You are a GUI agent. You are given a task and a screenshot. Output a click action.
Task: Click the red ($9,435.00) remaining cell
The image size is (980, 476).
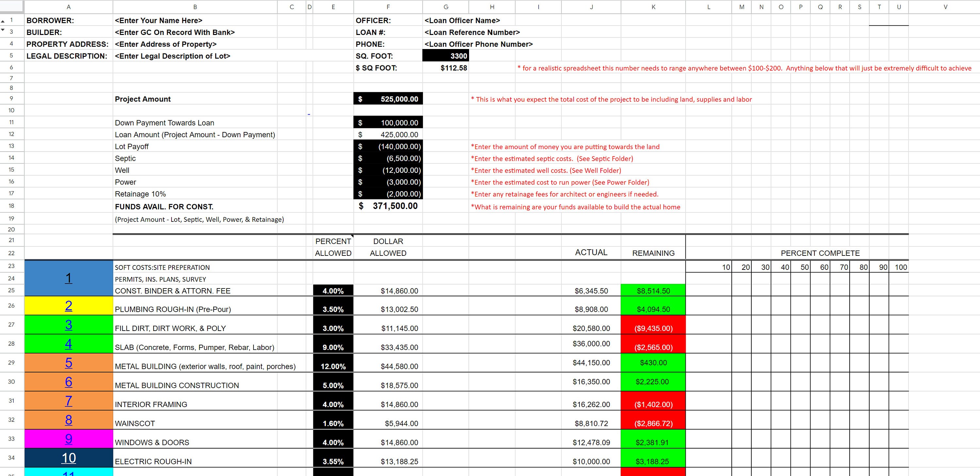click(x=653, y=328)
